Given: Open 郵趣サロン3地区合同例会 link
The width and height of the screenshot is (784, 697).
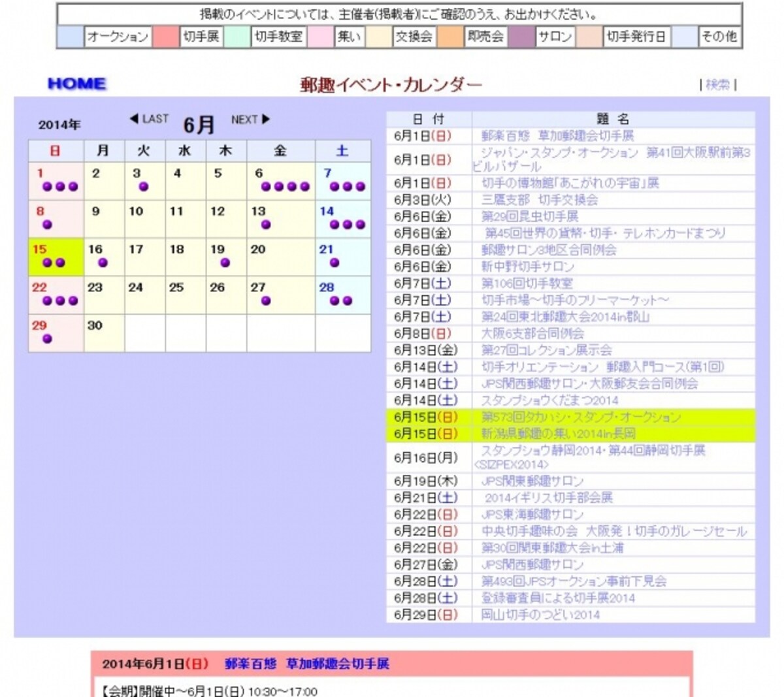Looking at the screenshot, I should [x=549, y=250].
